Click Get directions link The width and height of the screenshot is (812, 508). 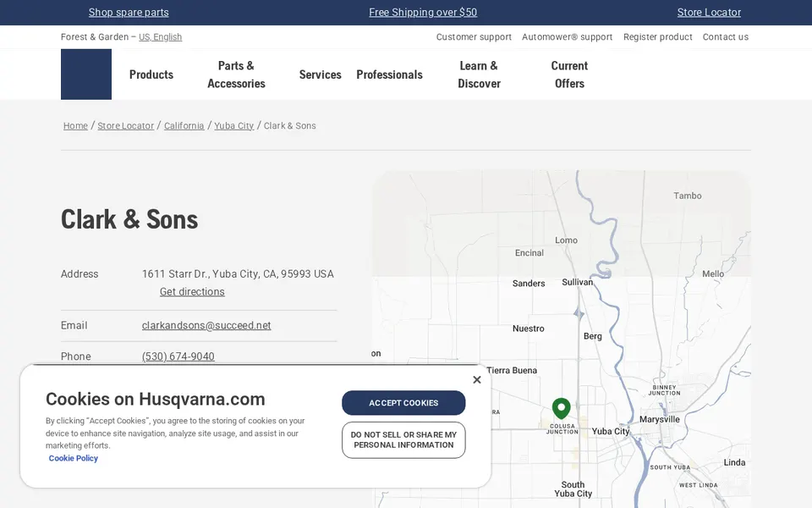(x=192, y=292)
